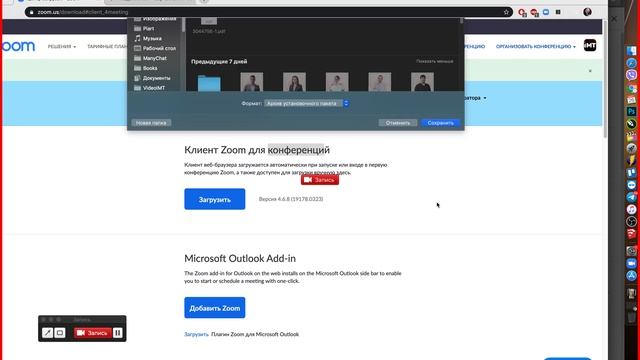
Task: Close the green notification banner
Action: coord(590,71)
